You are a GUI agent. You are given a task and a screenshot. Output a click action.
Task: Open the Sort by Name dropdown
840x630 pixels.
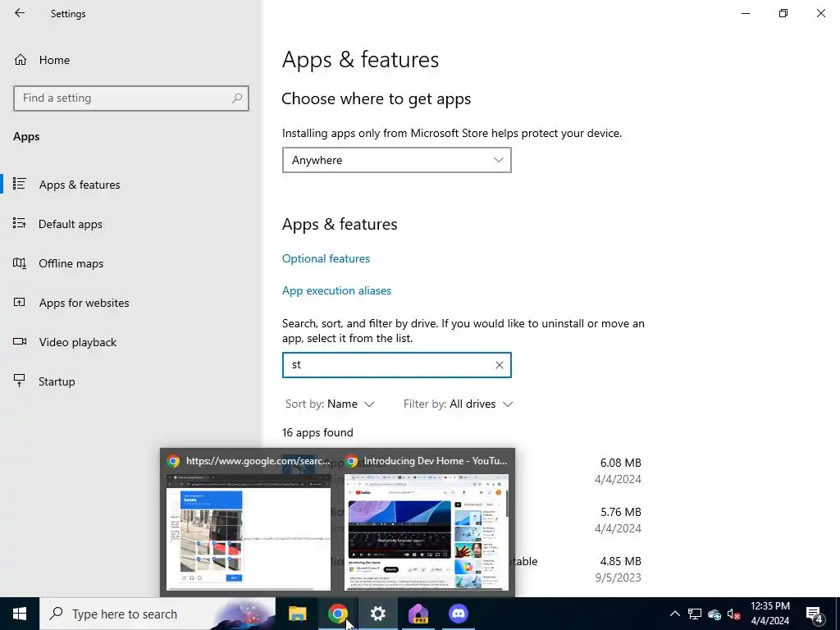click(330, 404)
